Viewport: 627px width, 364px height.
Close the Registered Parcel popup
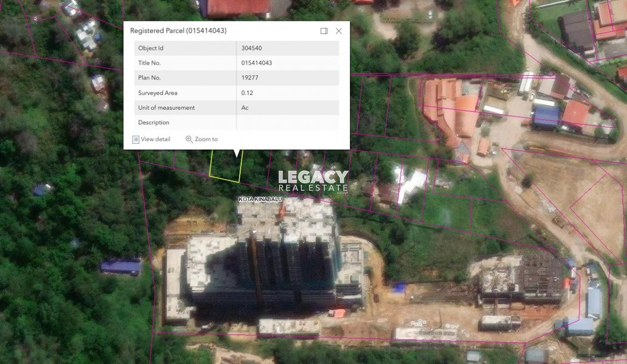coord(339,31)
